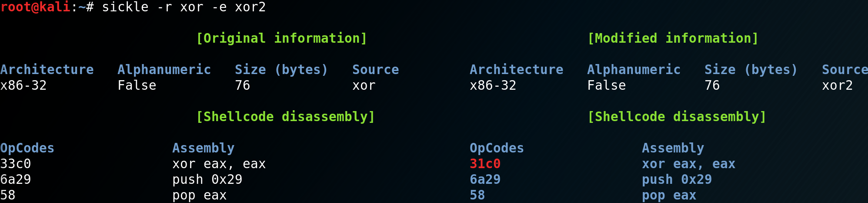Click the x86-32 value under Original information

(x=23, y=85)
